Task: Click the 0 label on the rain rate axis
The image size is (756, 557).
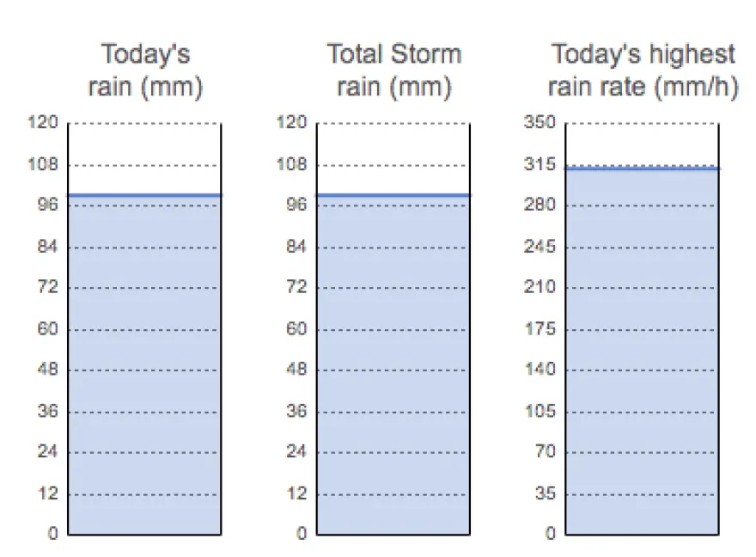Action: pos(551,534)
